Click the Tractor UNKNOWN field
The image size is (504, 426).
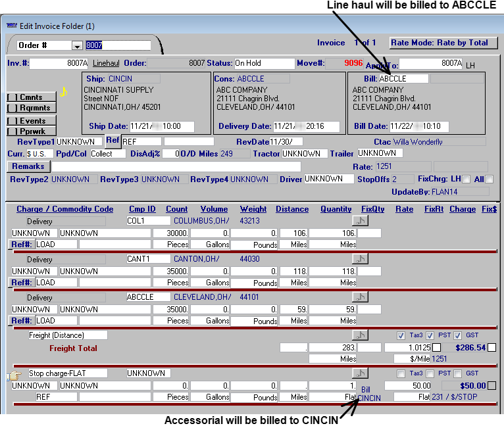305,154
